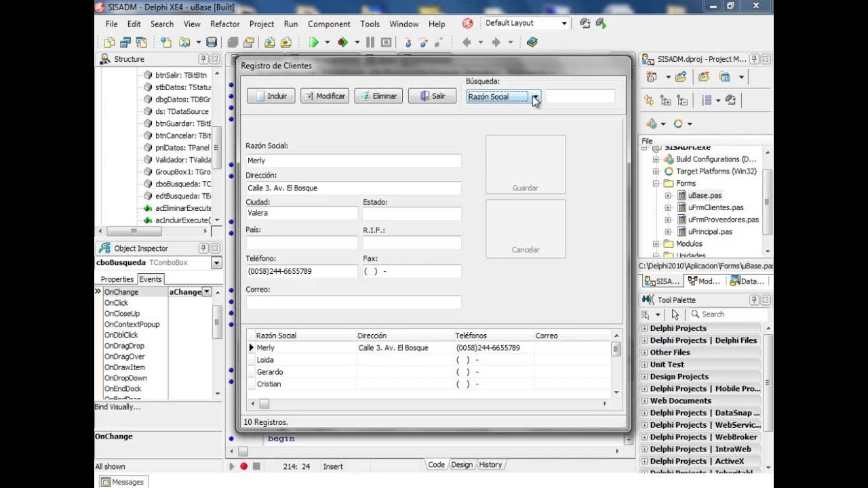Click the Correo input field
Viewport: 868px width, 488px height.
coord(353,303)
